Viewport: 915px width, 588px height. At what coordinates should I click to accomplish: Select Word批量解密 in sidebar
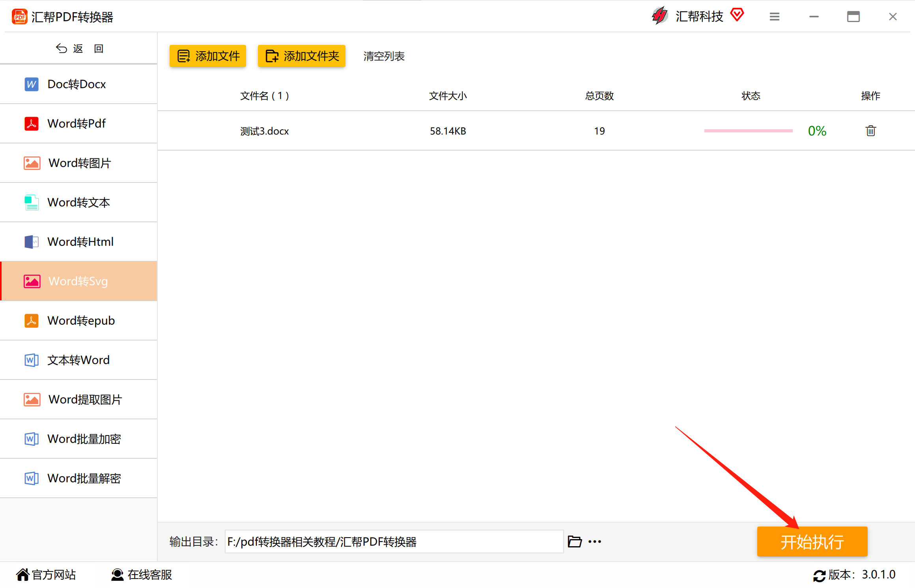(78, 478)
